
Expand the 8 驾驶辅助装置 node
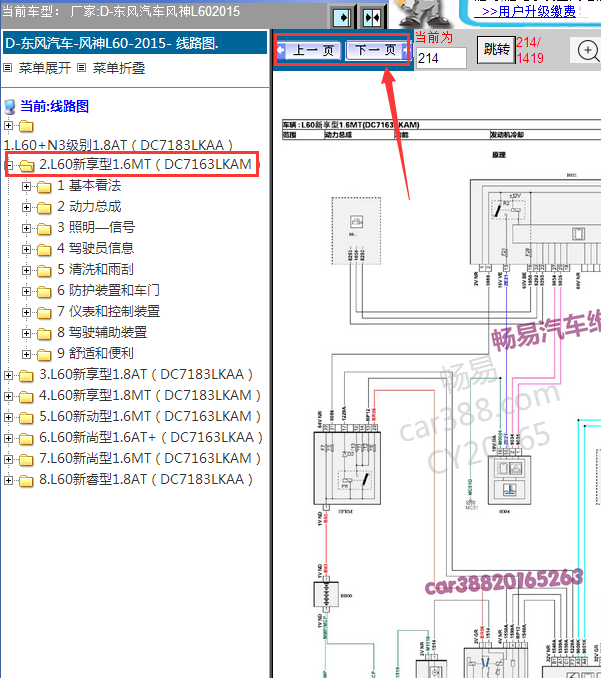point(26,333)
